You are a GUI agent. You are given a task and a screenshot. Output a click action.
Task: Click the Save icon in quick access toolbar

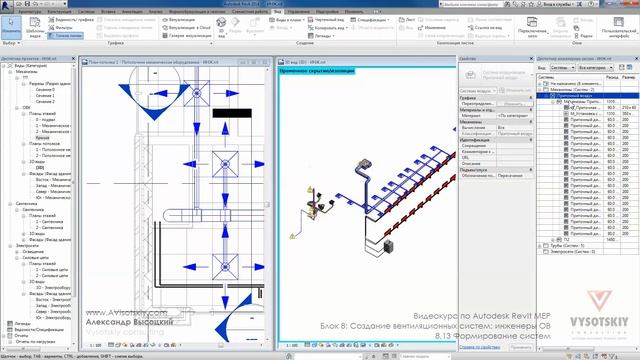click(27, 4)
